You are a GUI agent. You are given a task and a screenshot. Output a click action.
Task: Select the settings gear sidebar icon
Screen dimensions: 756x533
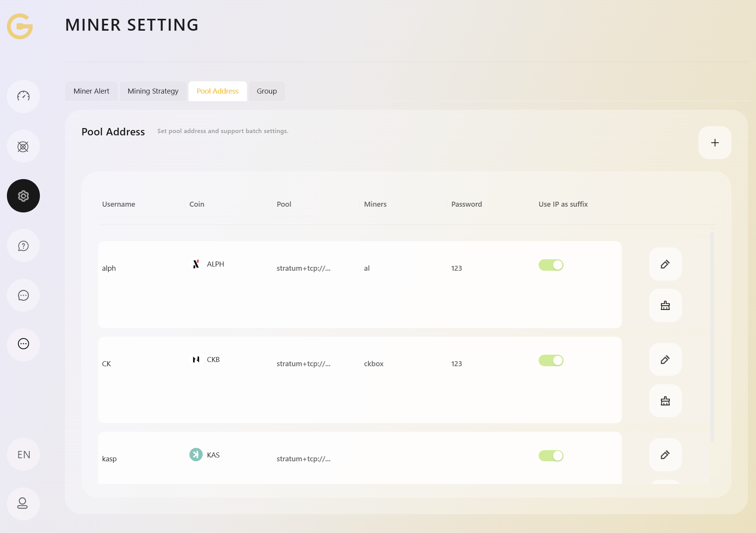pos(23,196)
